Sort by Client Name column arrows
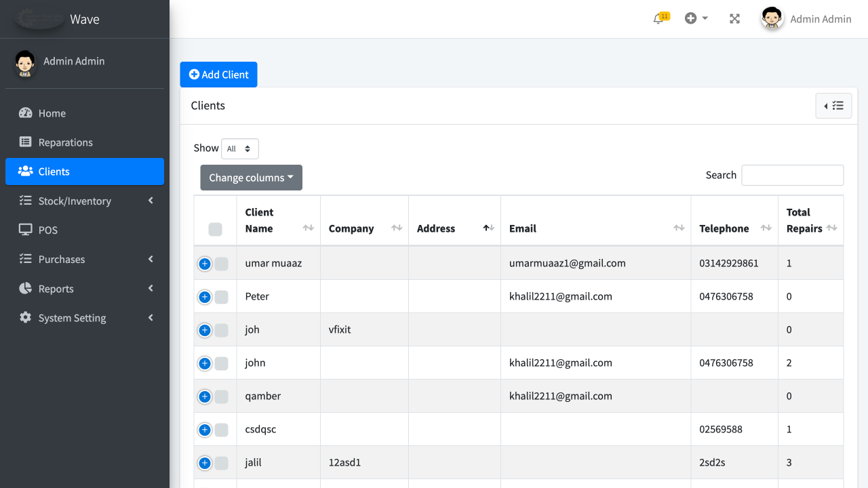This screenshot has width=868, height=488. tap(308, 228)
